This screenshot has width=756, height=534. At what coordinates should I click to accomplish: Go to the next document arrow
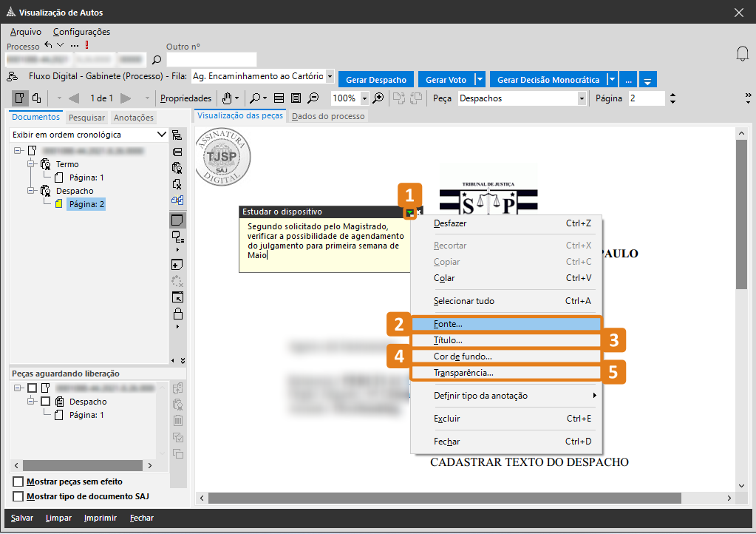[126, 98]
